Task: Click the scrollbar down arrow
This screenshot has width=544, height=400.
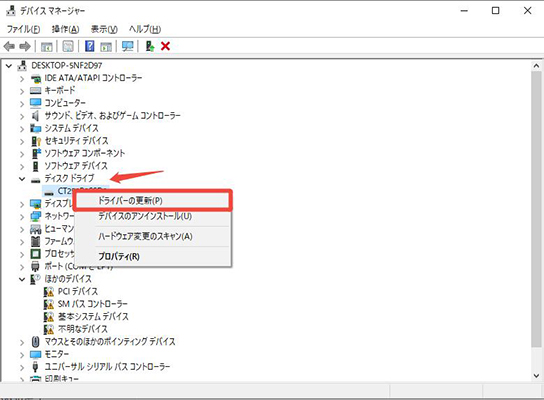Action: (536, 375)
